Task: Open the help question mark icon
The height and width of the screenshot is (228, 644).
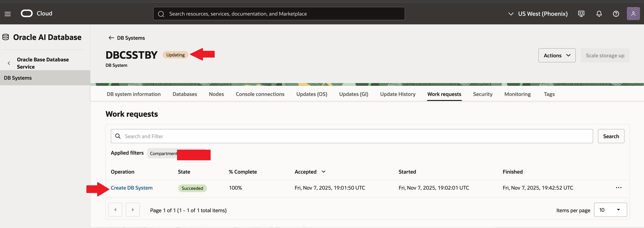Action: point(616,14)
